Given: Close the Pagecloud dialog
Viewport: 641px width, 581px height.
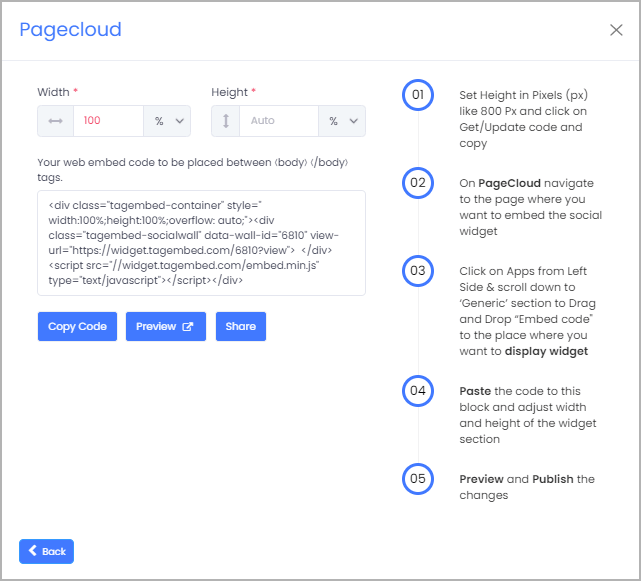Looking at the screenshot, I should (x=616, y=30).
